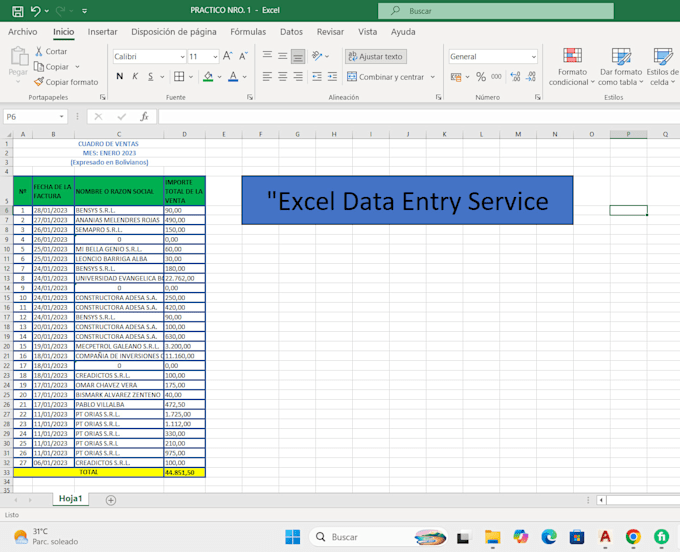Activate the Copiar formato paintbrush

[39, 82]
